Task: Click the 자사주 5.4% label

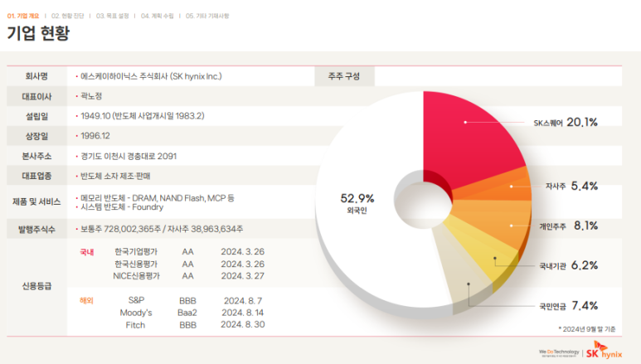Action: 571,186
